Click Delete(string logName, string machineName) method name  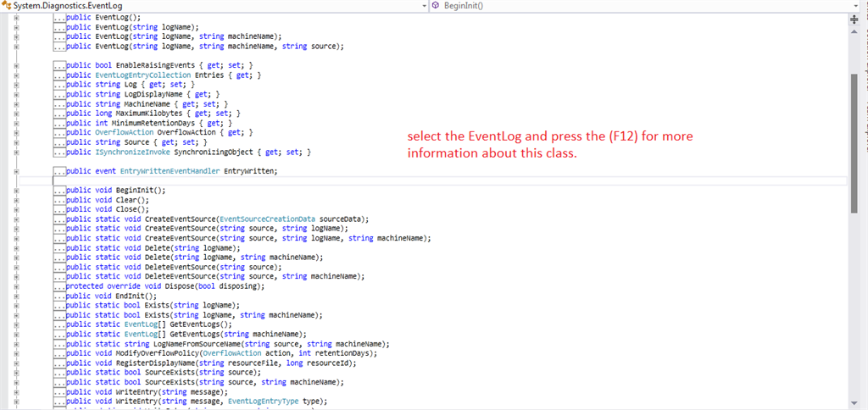click(x=157, y=258)
